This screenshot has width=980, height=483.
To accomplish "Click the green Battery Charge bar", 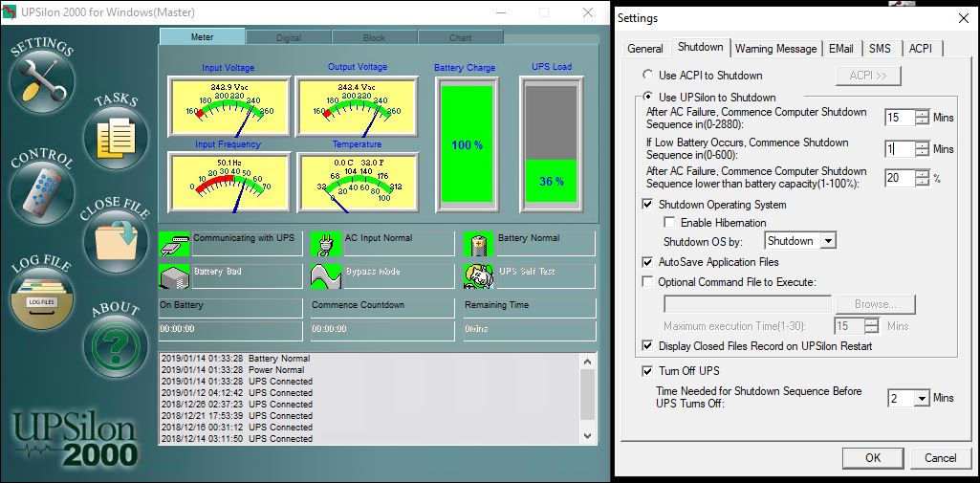I will pyautogui.click(x=467, y=143).
